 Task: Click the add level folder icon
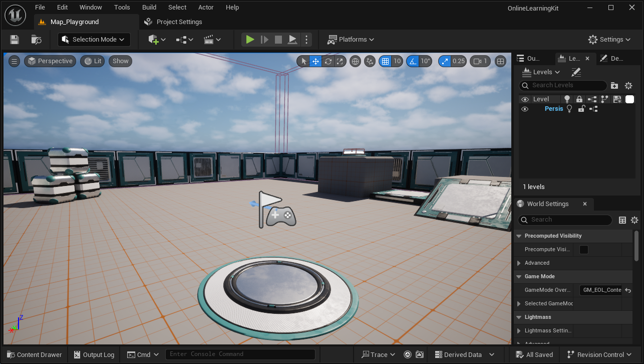pyautogui.click(x=614, y=86)
